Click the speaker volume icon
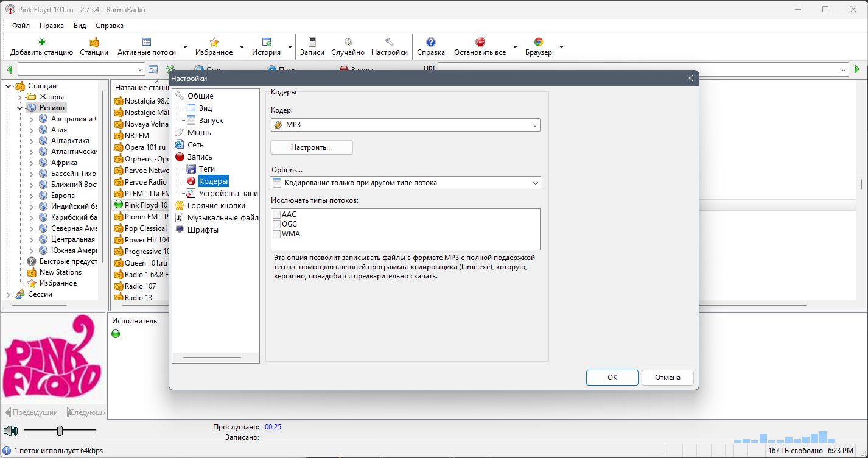This screenshot has width=868, height=458. [10, 431]
